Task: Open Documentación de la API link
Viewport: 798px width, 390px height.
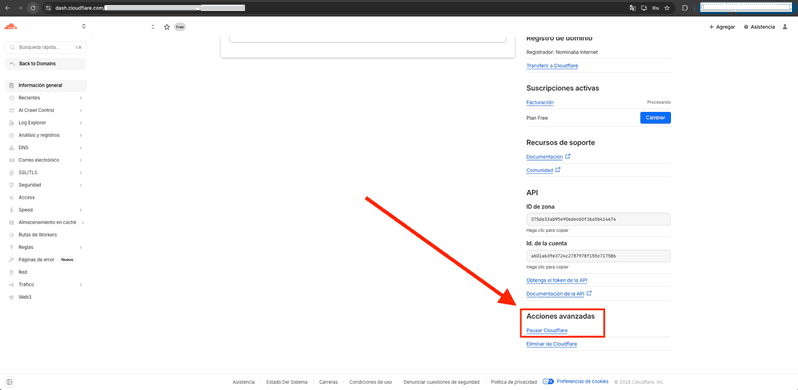Action: point(559,294)
